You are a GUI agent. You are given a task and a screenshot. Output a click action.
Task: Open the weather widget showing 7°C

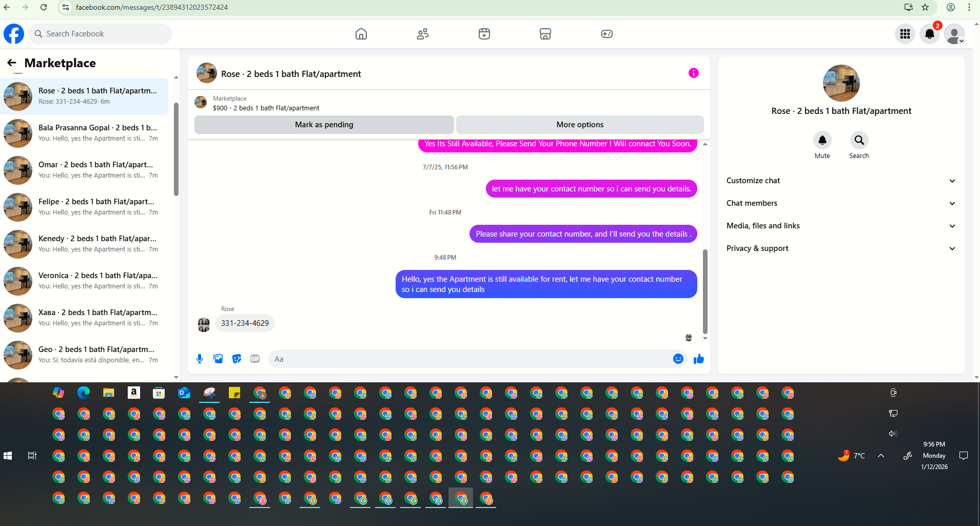(x=852, y=456)
